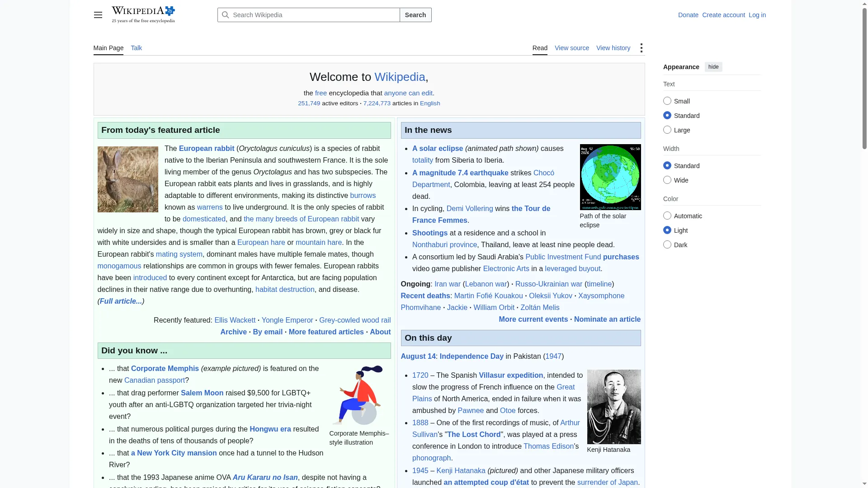This screenshot has height=488, width=868.
Task: Open the Thomas Edison link
Action: click(548, 446)
